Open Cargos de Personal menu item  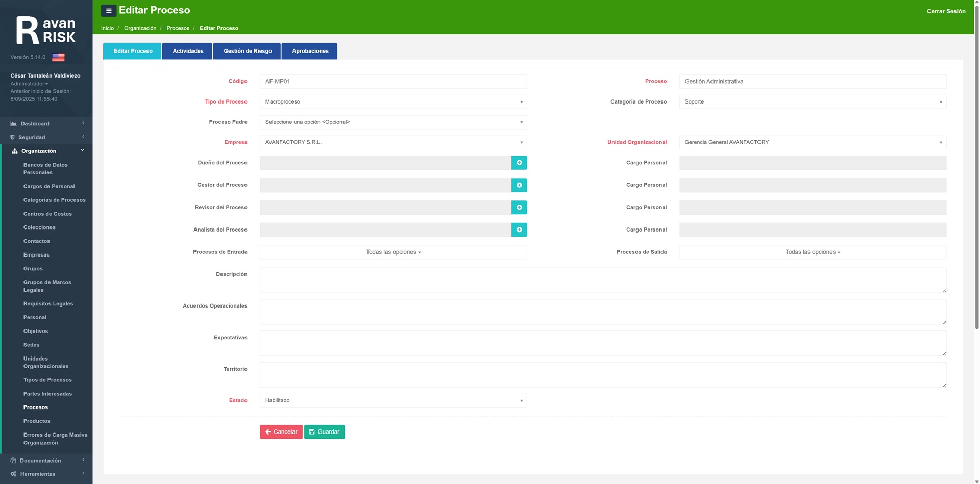tap(49, 187)
